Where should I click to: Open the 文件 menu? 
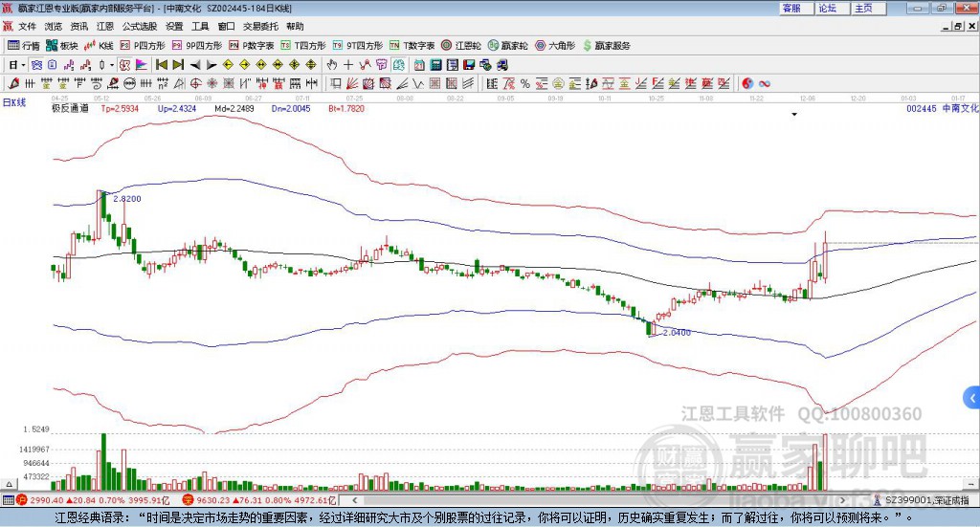click(27, 26)
